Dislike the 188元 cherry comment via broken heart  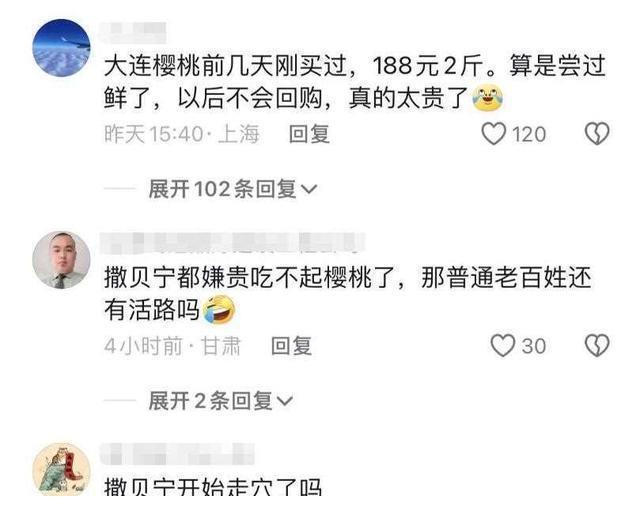[x=597, y=134]
